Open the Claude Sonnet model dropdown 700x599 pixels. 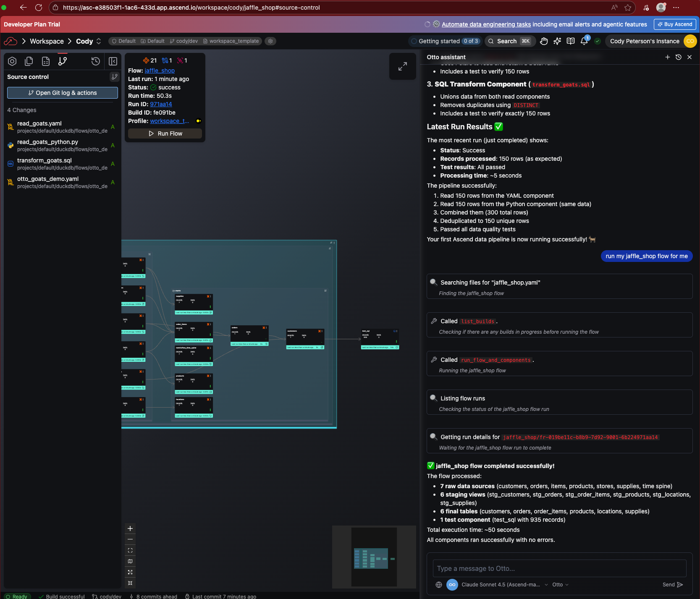point(546,584)
